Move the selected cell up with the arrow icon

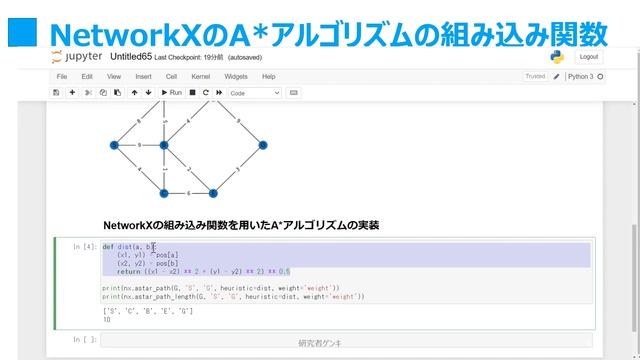click(x=134, y=93)
